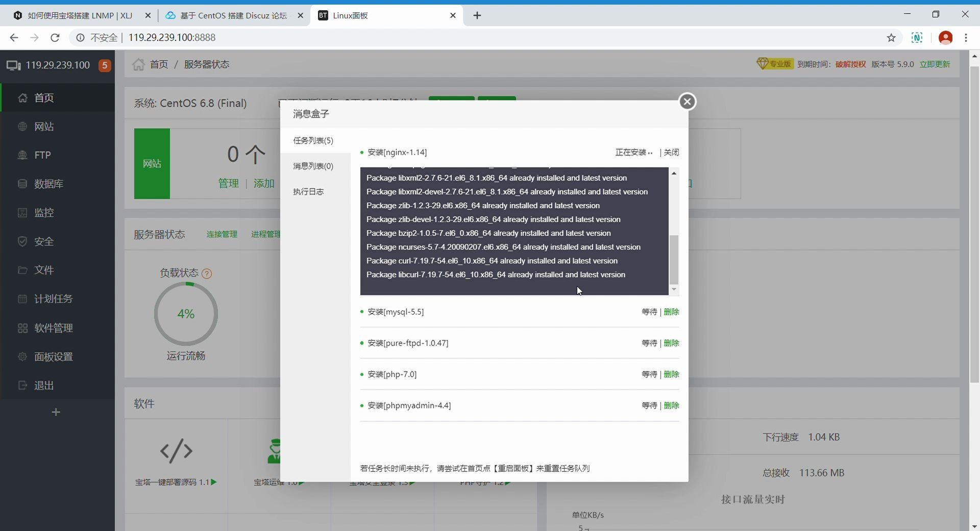Click 添加 under website count
Image resolution: width=980 pixels, height=531 pixels.
264,183
